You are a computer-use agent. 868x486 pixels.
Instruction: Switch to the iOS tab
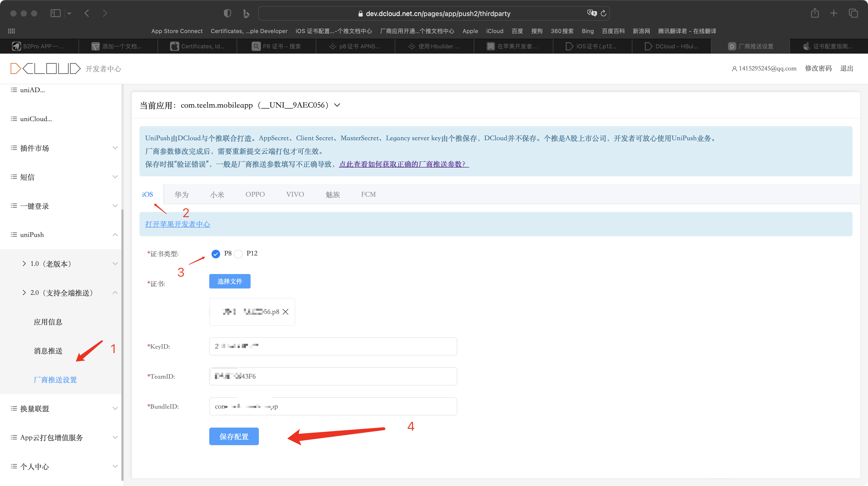point(148,194)
